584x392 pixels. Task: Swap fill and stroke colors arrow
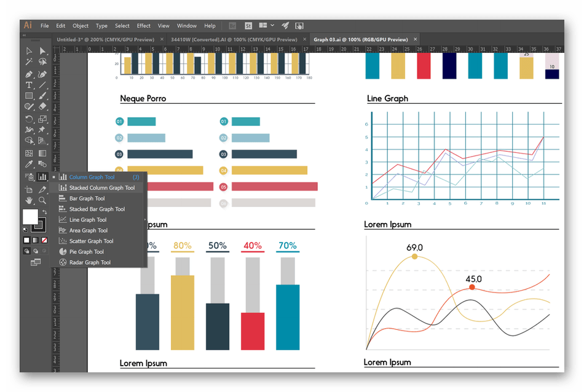[45, 212]
